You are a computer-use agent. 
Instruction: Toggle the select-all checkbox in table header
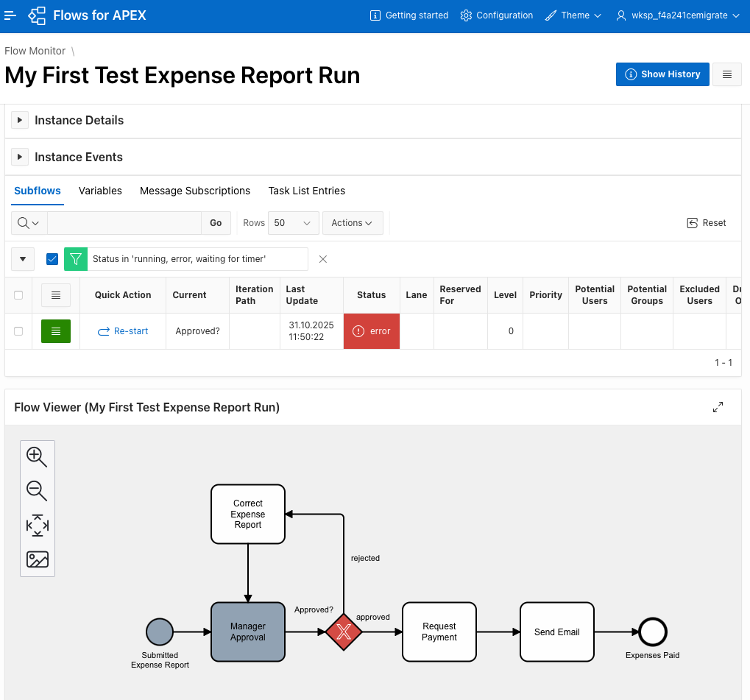pyautogui.click(x=18, y=295)
